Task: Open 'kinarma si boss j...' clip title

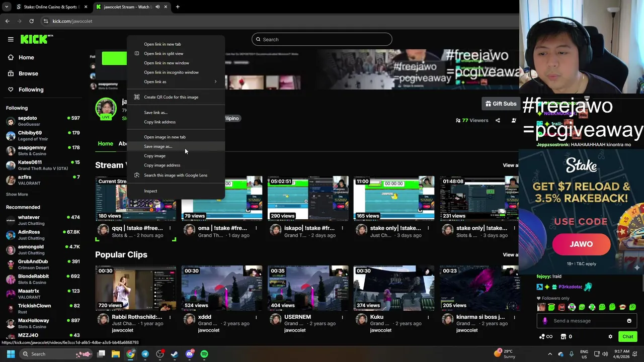Action: [x=480, y=317]
